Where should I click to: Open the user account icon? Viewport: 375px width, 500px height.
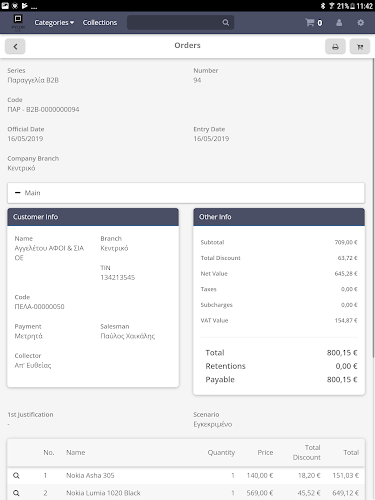tap(339, 23)
